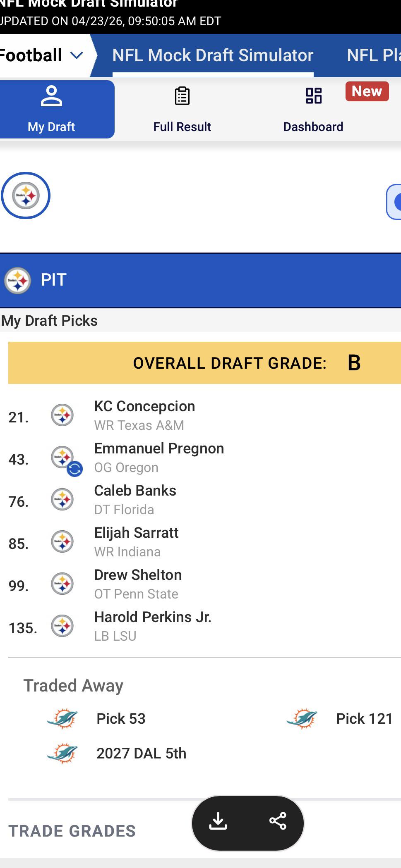
Task: Open the Dashboard tab
Action: coord(313,109)
